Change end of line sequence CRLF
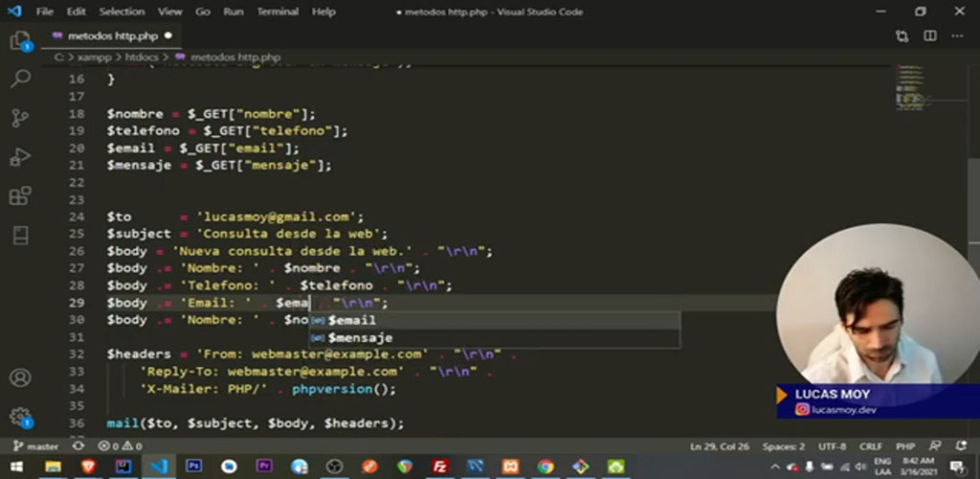Screen dimensions: 980x479 tap(871, 446)
